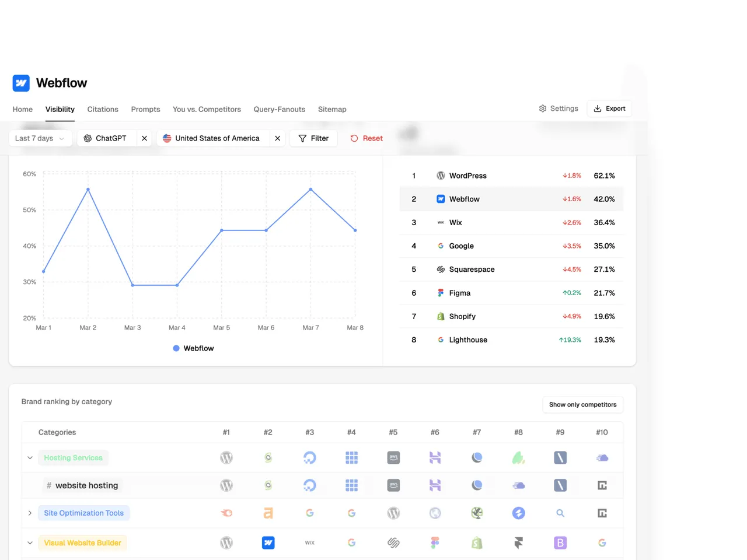Click Framer icon in Visual Website Builder row
The image size is (747, 560).
pos(518,542)
